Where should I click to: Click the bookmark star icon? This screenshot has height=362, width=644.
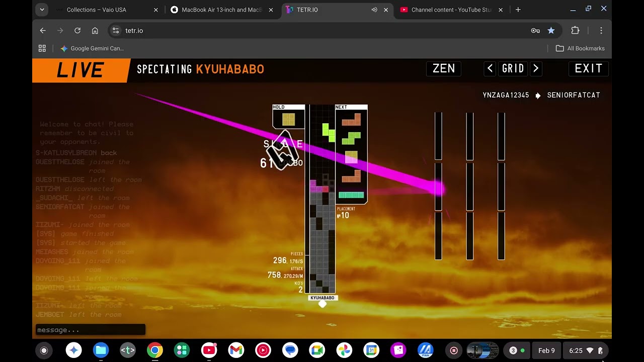(x=551, y=31)
